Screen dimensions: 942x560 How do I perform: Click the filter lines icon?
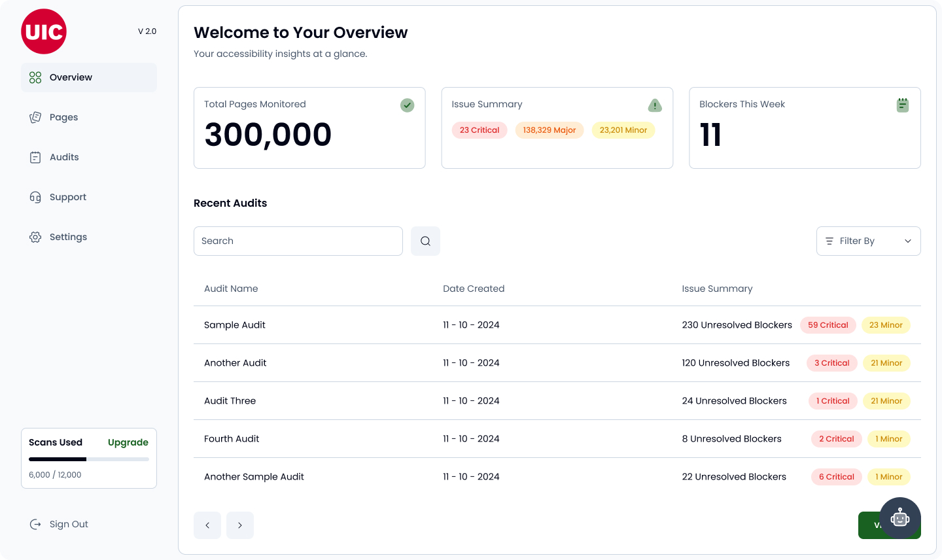[829, 241]
